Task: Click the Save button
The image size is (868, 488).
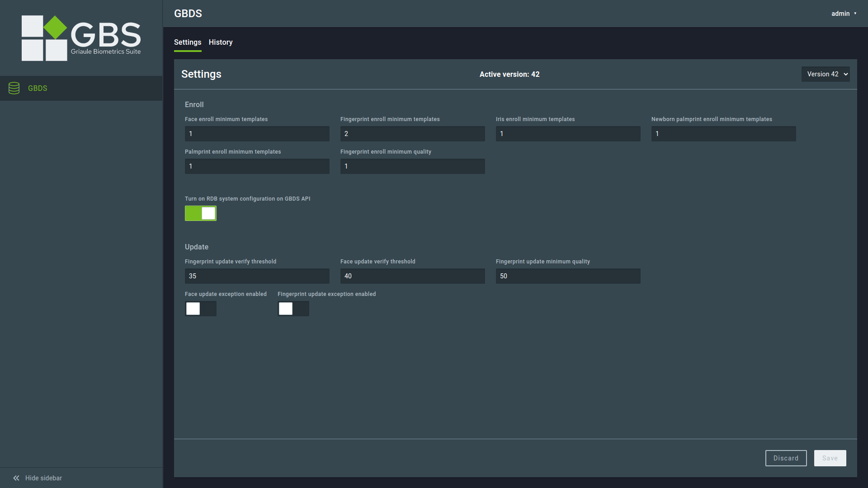Action: [x=830, y=458]
